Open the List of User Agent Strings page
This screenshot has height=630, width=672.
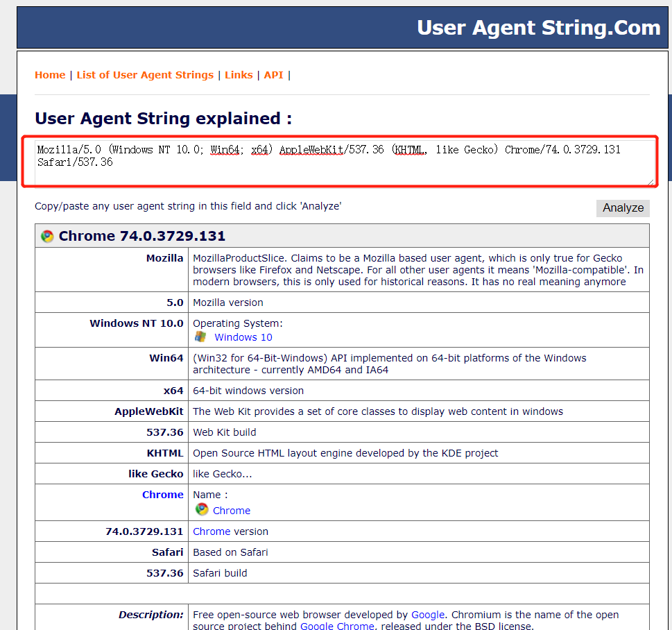coord(144,74)
